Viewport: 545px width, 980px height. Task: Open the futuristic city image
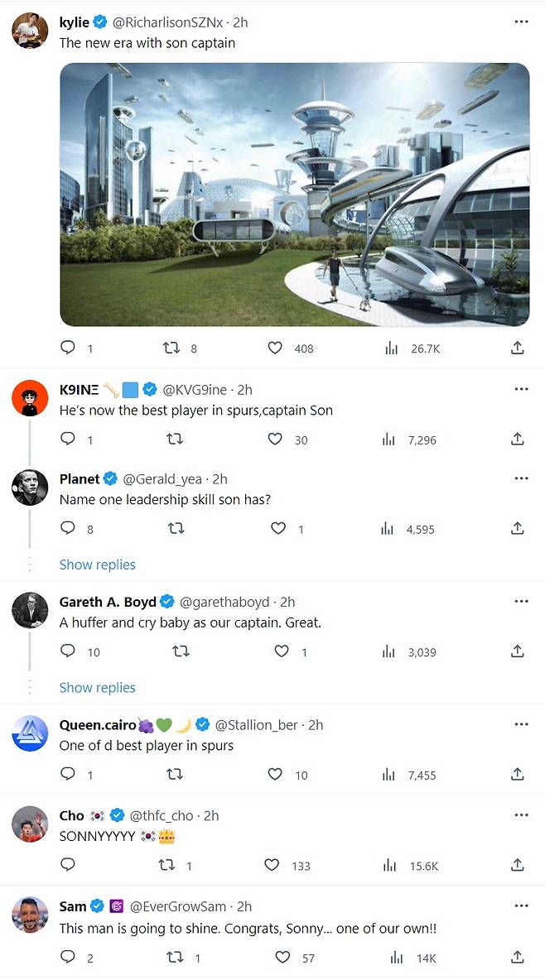294,195
